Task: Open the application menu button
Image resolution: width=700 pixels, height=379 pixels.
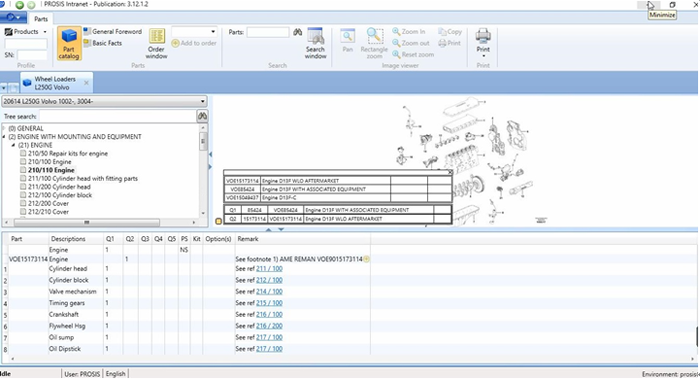Action: point(13,18)
